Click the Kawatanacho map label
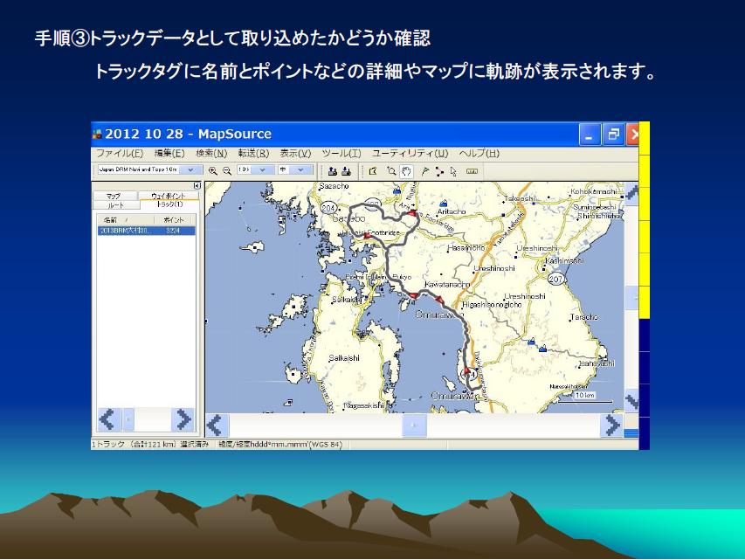Image resolution: width=745 pixels, height=560 pixels. pyautogui.click(x=446, y=284)
